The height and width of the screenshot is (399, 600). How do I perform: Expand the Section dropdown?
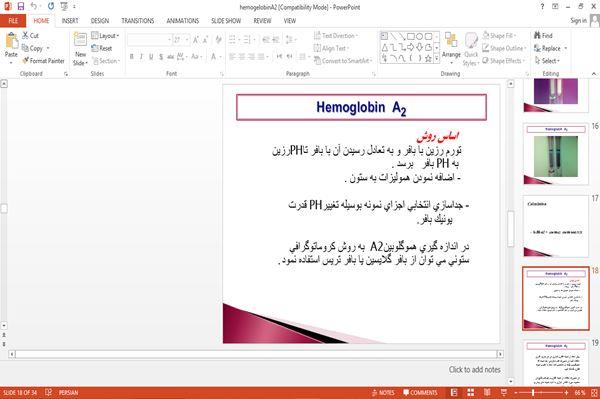106,61
